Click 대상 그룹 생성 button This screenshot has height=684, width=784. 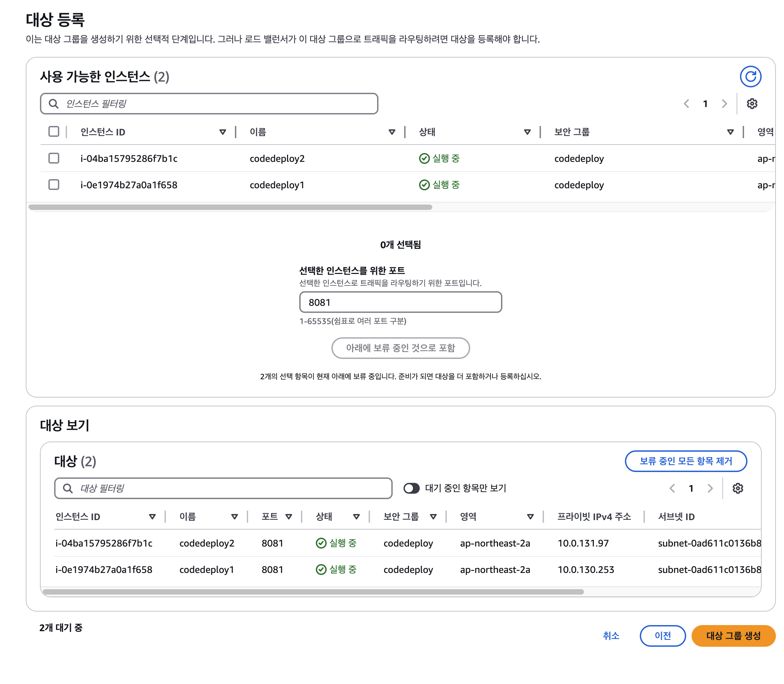pos(733,636)
